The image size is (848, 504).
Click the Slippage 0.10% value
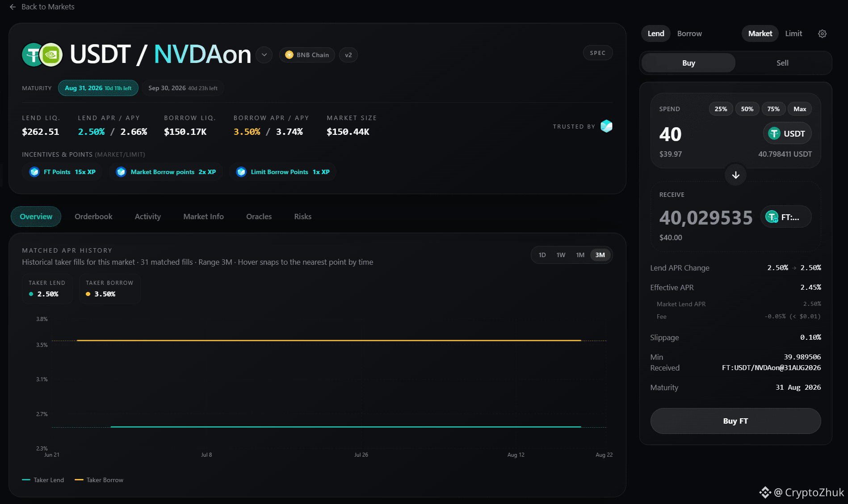pyautogui.click(x=810, y=337)
